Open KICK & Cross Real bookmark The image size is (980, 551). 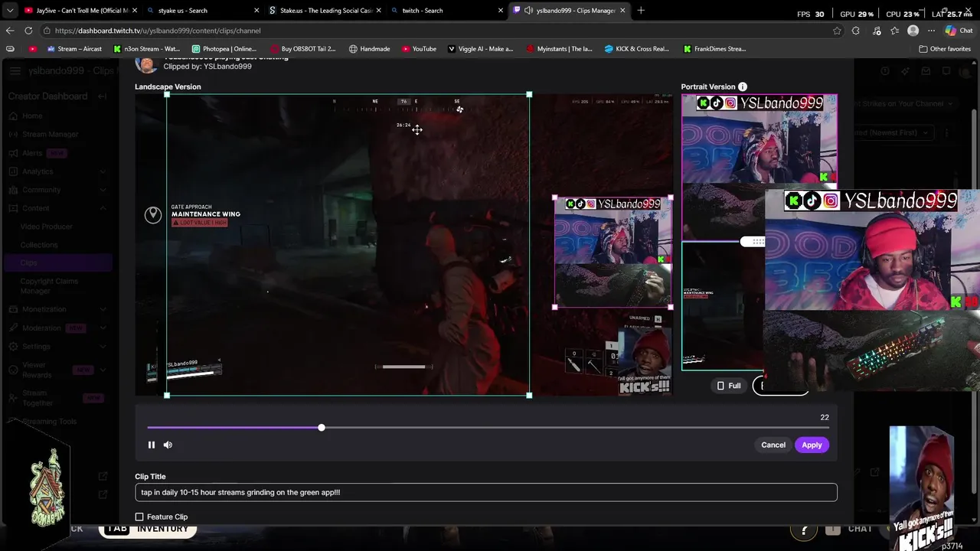(x=637, y=49)
